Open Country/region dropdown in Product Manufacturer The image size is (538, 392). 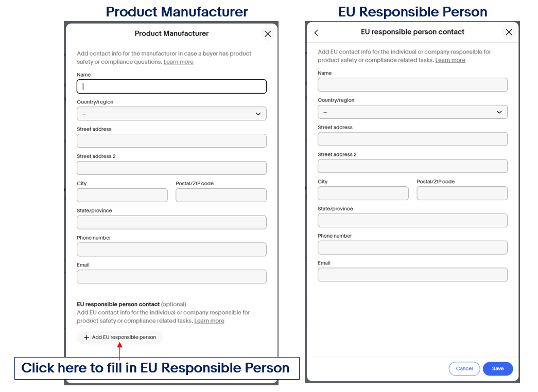(171, 114)
